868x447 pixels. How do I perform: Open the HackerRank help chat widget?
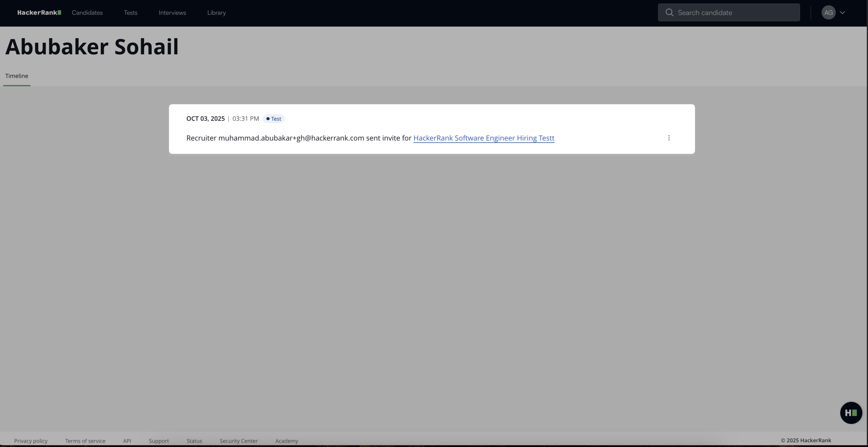click(851, 413)
